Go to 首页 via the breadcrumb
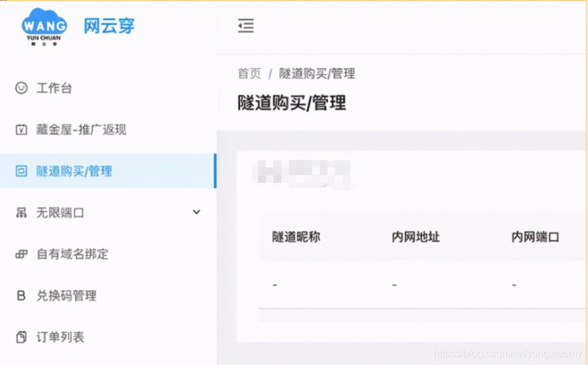This screenshot has width=588, height=365. pos(249,74)
